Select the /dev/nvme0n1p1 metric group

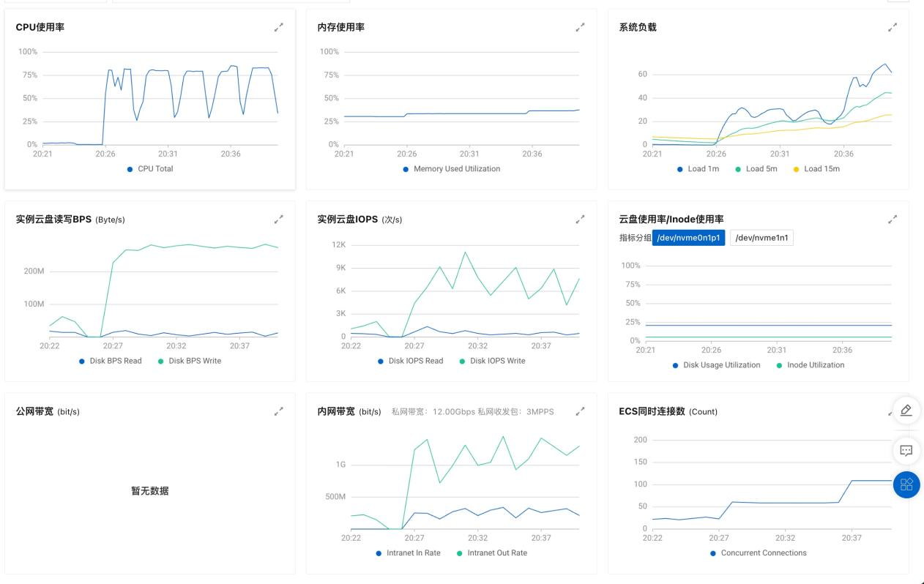[689, 237]
